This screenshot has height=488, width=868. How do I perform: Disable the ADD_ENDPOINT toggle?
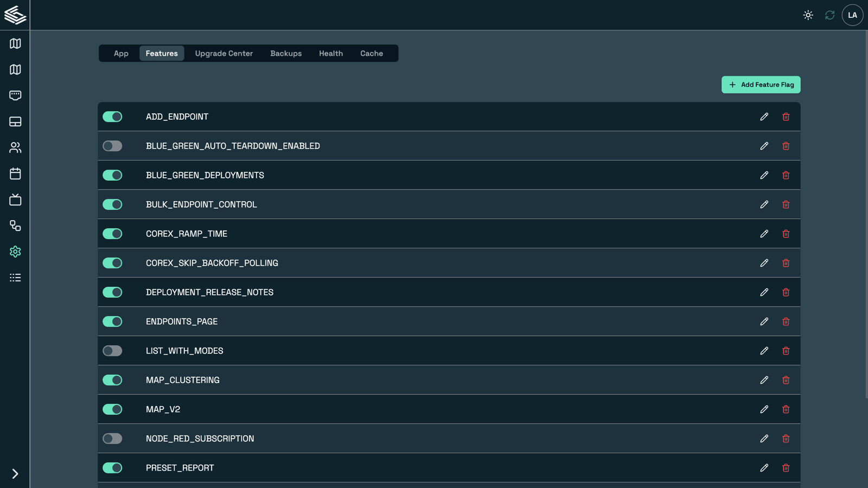click(x=112, y=117)
